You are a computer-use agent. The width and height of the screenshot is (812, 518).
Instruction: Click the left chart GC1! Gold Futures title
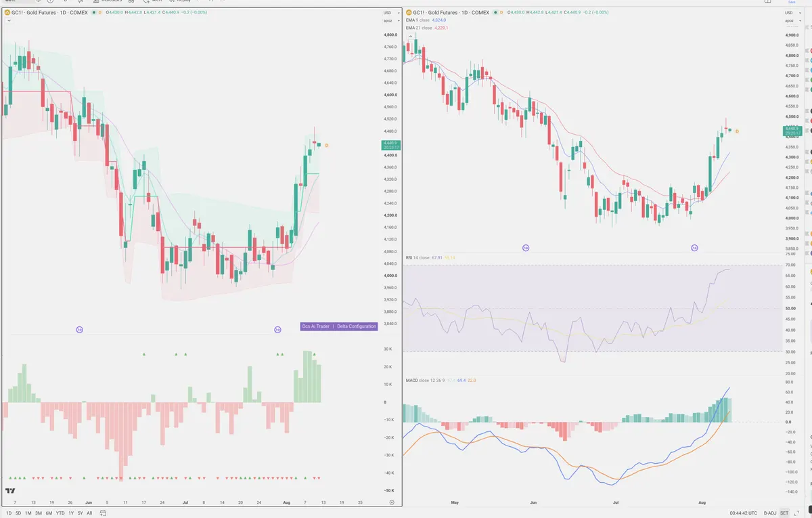pos(49,12)
